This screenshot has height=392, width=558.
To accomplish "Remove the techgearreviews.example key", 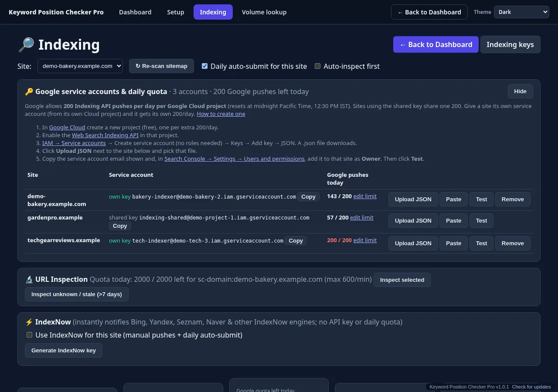I will pyautogui.click(x=513, y=243).
